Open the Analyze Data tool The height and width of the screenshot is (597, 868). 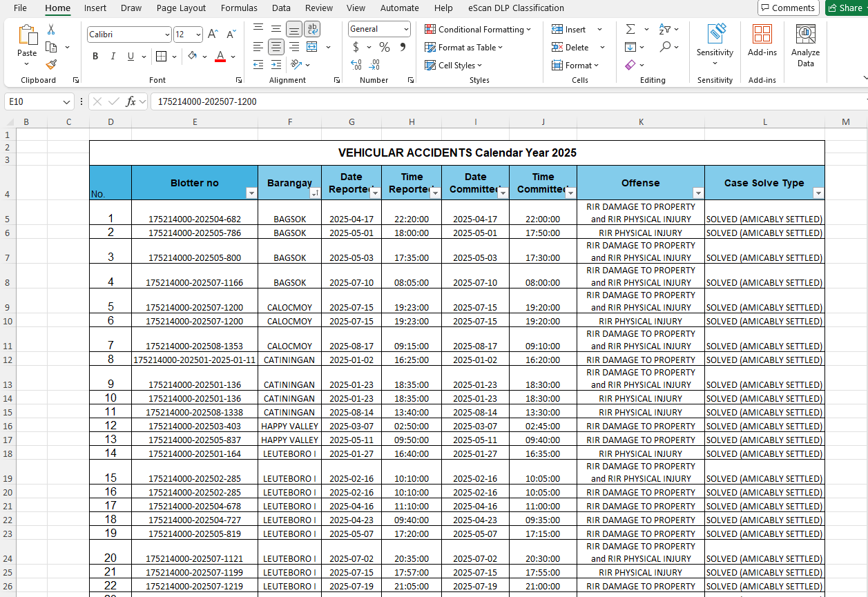coord(805,46)
